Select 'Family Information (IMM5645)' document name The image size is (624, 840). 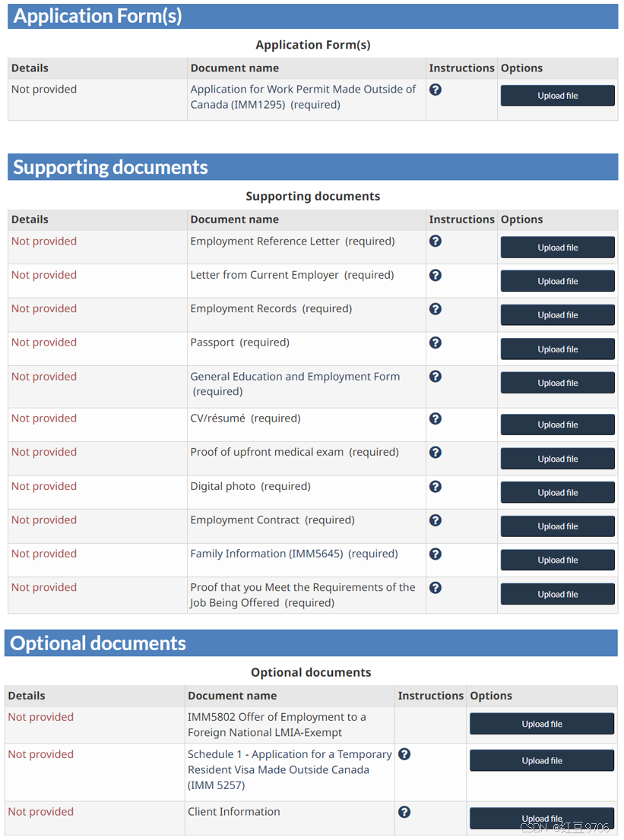pyautogui.click(x=267, y=554)
